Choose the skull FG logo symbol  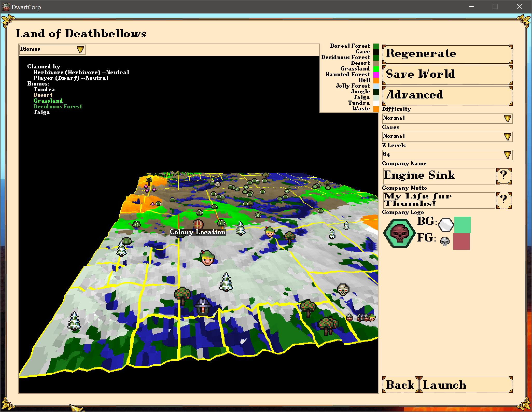point(445,241)
